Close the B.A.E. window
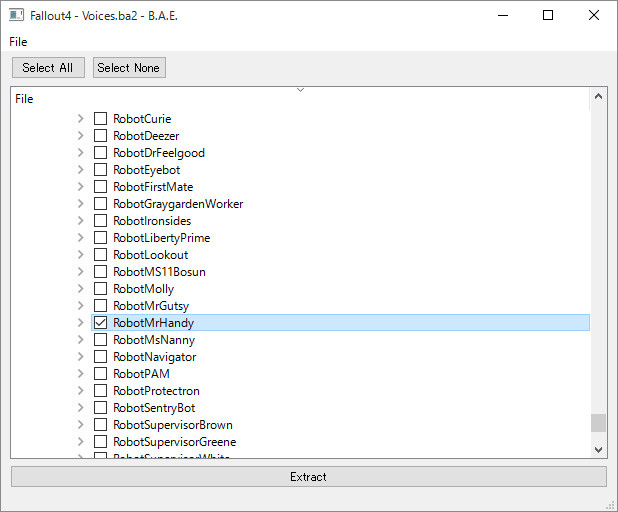618x512 pixels. pos(594,15)
